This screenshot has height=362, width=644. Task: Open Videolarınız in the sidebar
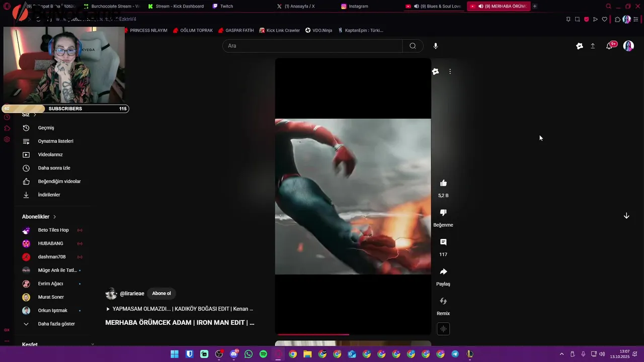pyautogui.click(x=53, y=154)
